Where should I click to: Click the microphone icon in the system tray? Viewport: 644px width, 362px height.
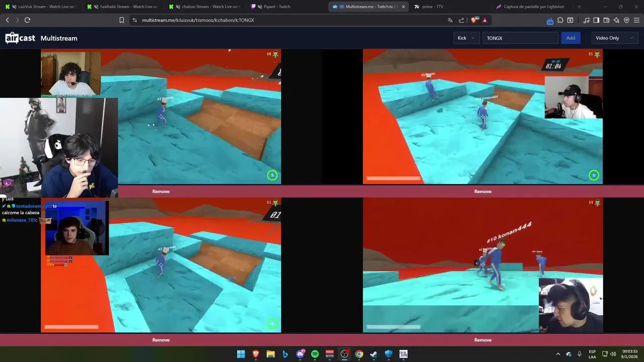(580, 354)
